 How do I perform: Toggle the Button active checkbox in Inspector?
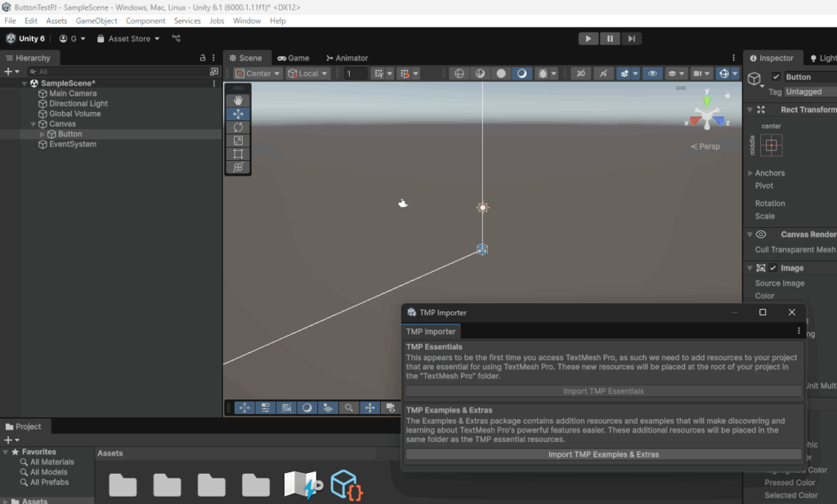(777, 77)
